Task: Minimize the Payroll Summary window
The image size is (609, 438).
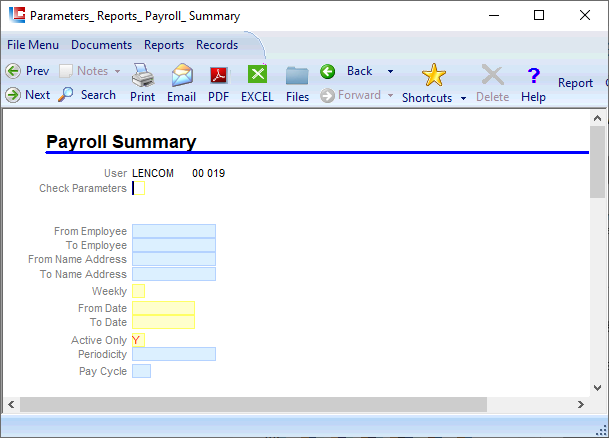Action: click(x=494, y=15)
